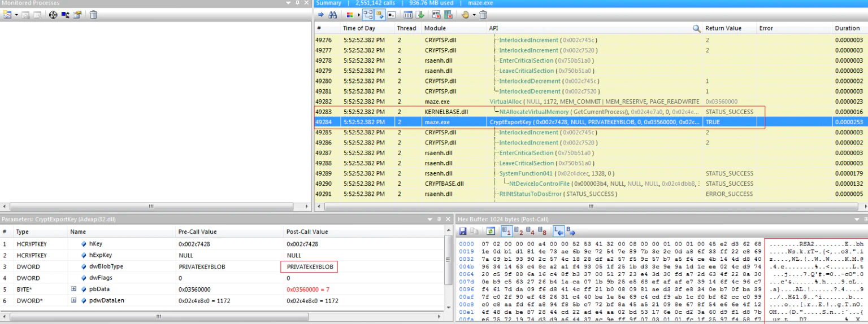Click the green down-arrow auto-scroll icon
868x324 pixels.
pos(420,15)
